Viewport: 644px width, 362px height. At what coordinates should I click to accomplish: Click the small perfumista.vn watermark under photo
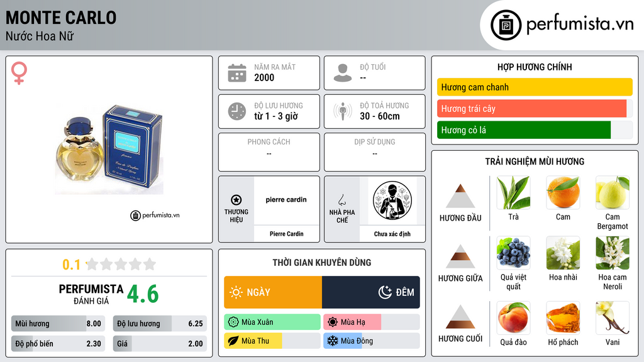coord(155,215)
